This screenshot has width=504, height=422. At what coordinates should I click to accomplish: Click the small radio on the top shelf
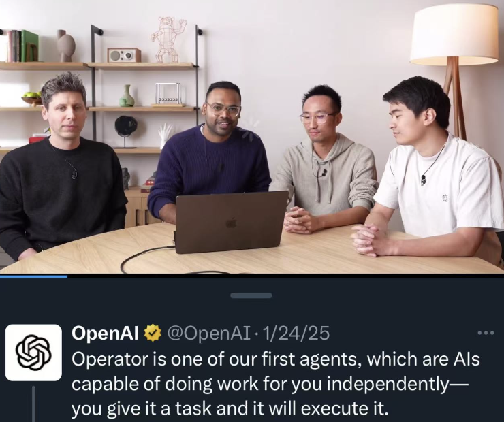pyautogui.click(x=124, y=55)
